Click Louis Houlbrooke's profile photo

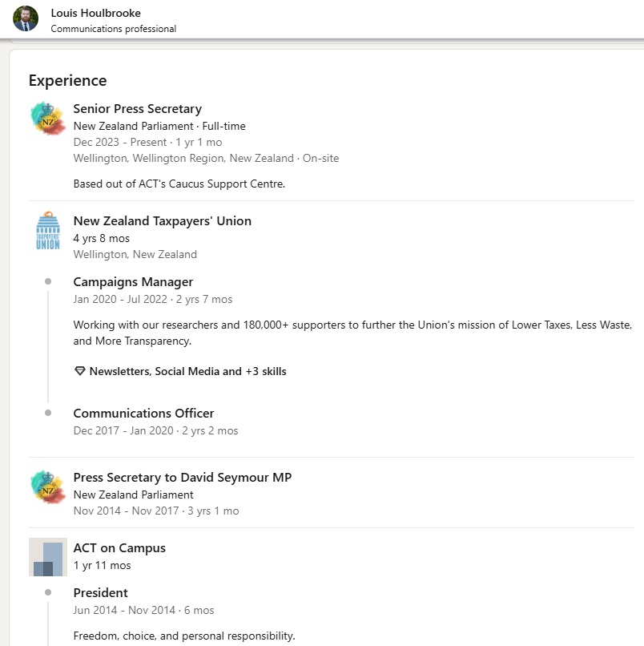pyautogui.click(x=26, y=19)
